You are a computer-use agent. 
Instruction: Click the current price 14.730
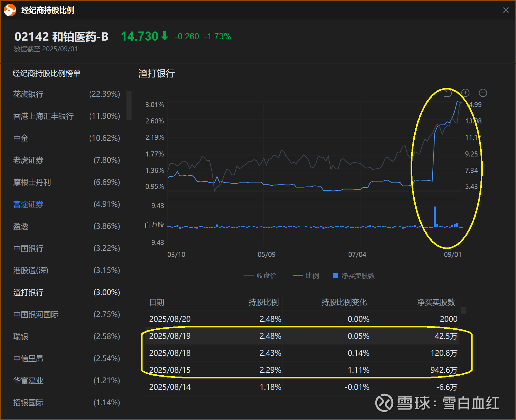pos(139,37)
